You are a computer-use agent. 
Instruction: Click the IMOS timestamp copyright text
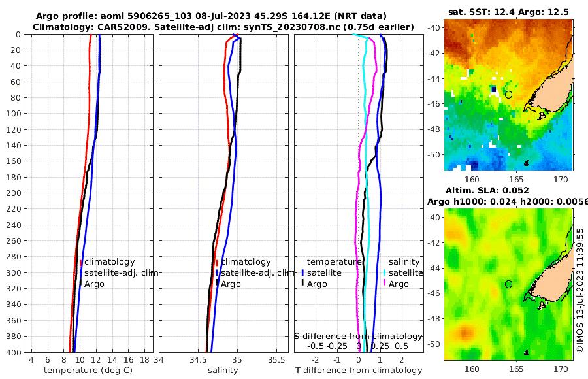pos(580,290)
